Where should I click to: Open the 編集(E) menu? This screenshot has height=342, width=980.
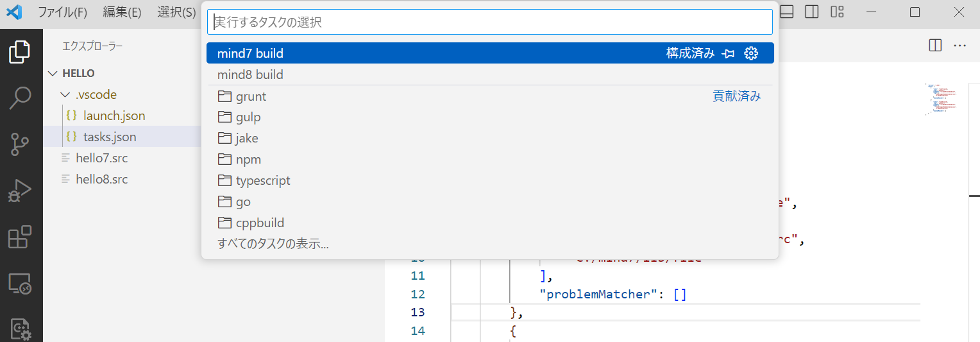(122, 12)
